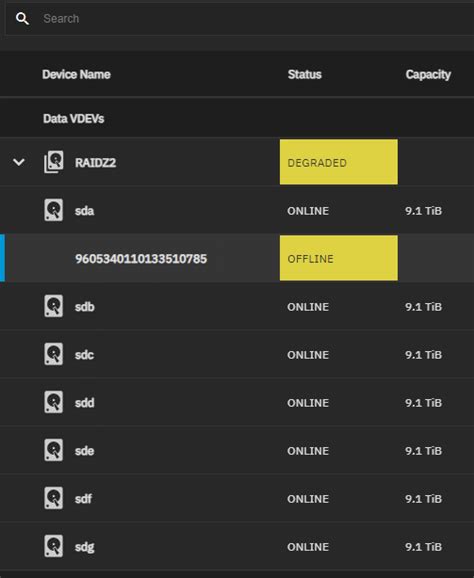
Task: Click the sdf disk icon
Action: (54, 498)
